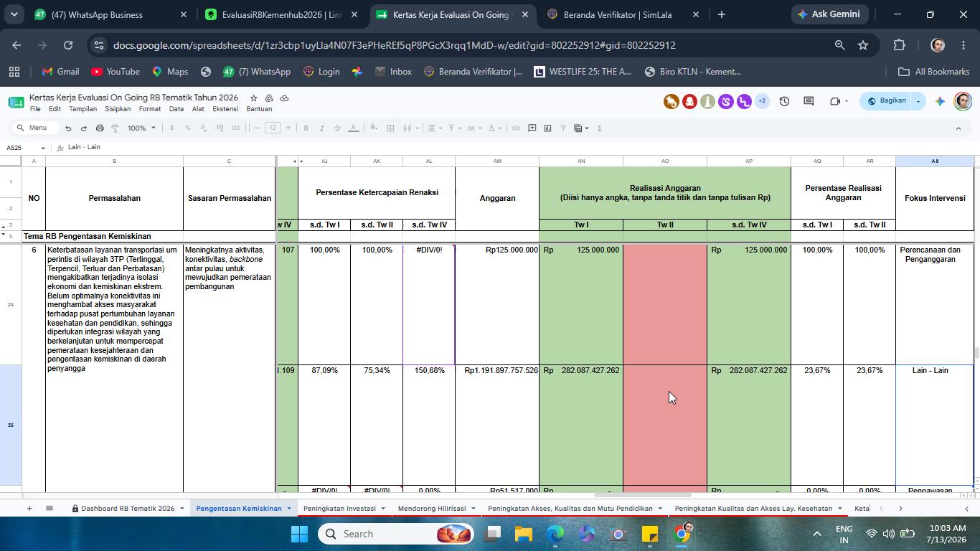Image resolution: width=980 pixels, height=551 pixels.
Task: Insert comment from toolbar
Action: 532,128
